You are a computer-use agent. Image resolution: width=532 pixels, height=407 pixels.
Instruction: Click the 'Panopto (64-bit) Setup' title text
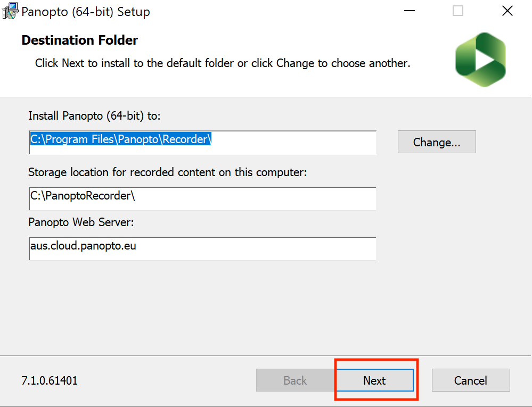(x=86, y=12)
